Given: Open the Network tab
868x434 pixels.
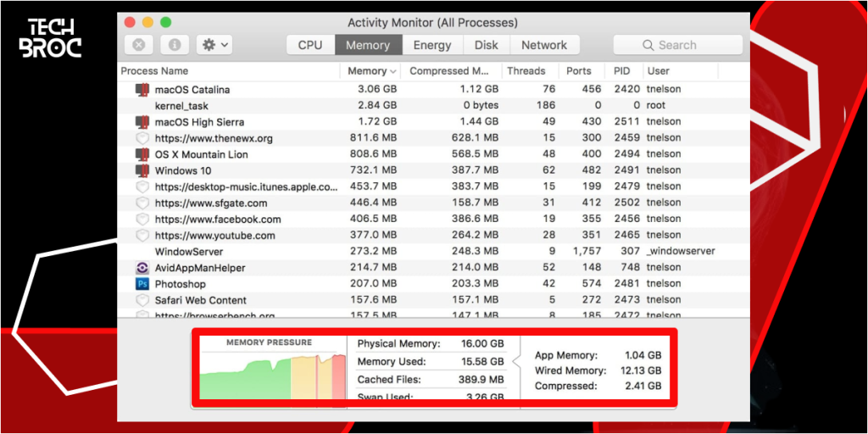Looking at the screenshot, I should (x=544, y=46).
